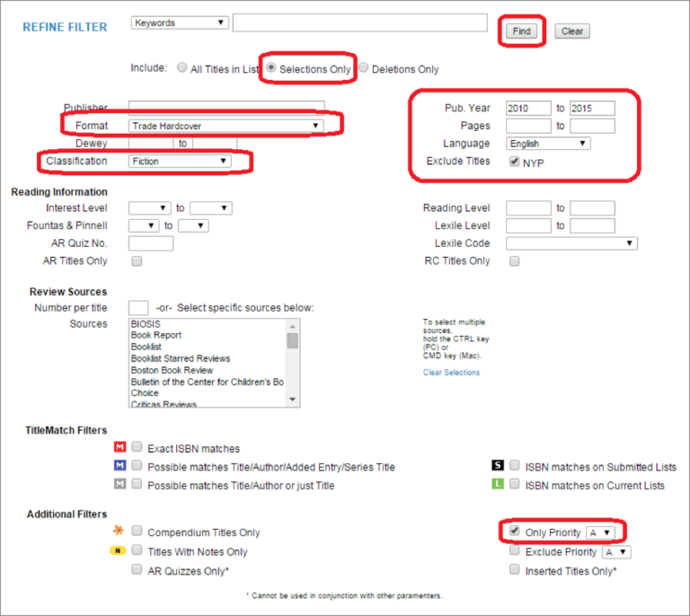Open the Language dropdown set to English
The height and width of the screenshot is (616, 690).
(547, 144)
